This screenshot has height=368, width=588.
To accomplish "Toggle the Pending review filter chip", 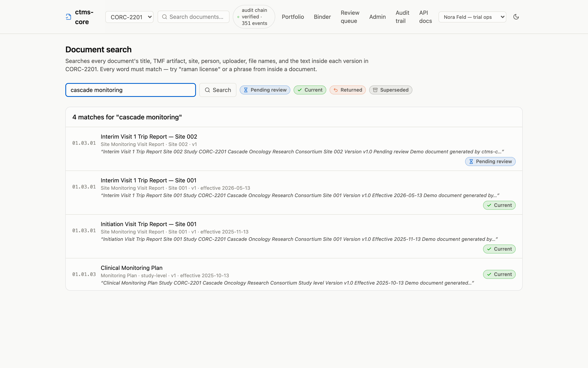I will [265, 90].
